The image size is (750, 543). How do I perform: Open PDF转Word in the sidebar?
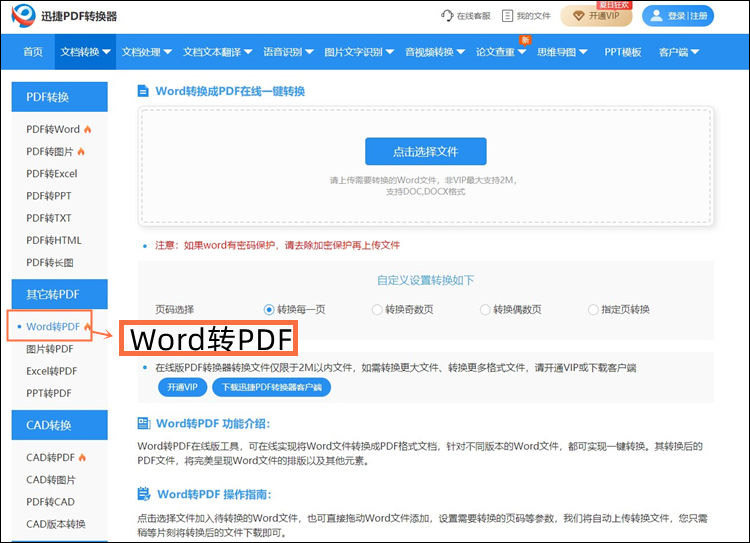pos(53,129)
